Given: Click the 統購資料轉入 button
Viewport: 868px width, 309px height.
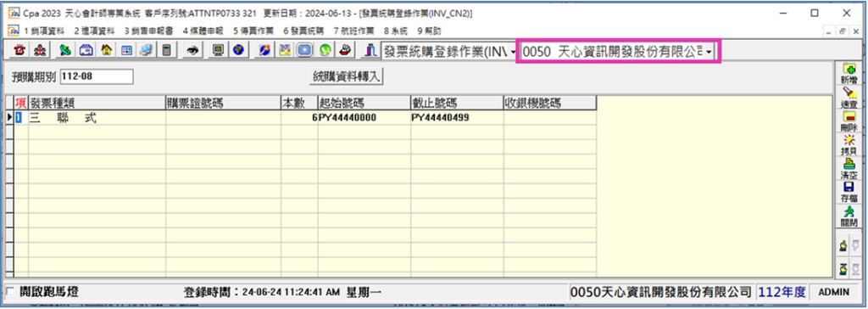Looking at the screenshot, I should coord(347,76).
